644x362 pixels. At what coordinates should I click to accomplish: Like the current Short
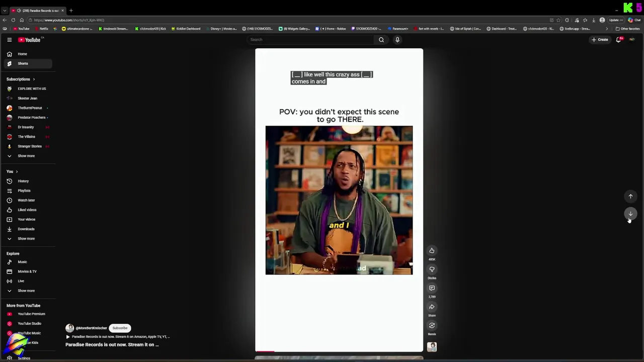pos(432,251)
